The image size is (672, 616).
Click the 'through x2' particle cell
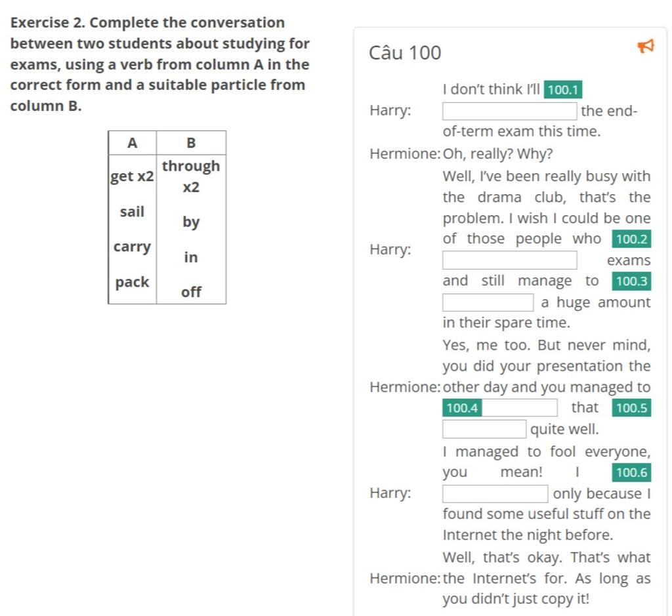pyautogui.click(x=191, y=176)
